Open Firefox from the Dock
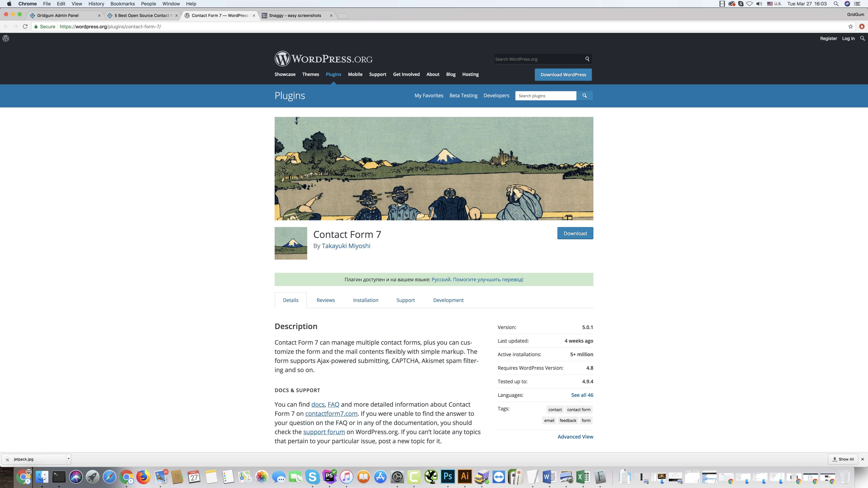Image resolution: width=868 pixels, height=488 pixels. [144, 477]
